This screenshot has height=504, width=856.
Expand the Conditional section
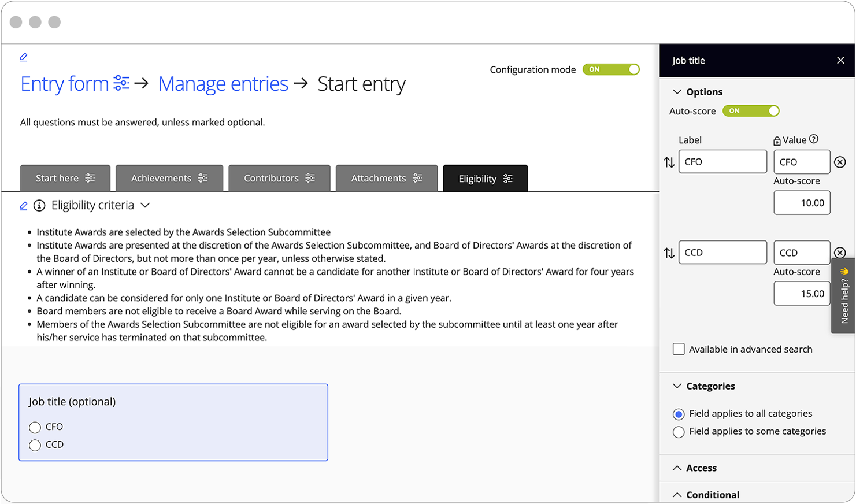(712, 495)
